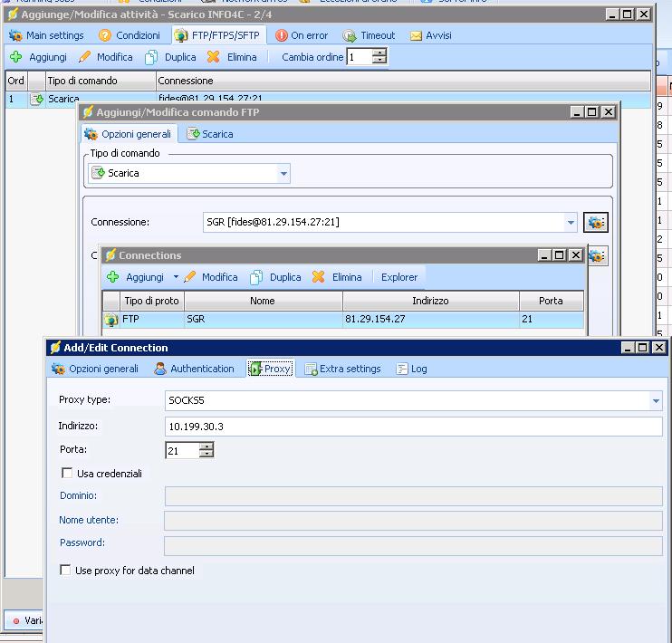Screen dimensions: 672x643
Task: Expand the Tipo di comando dropdown
Action: 283,173
